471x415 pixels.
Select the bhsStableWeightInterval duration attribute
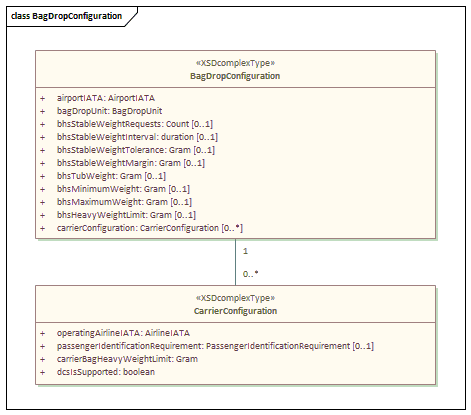click(137, 137)
